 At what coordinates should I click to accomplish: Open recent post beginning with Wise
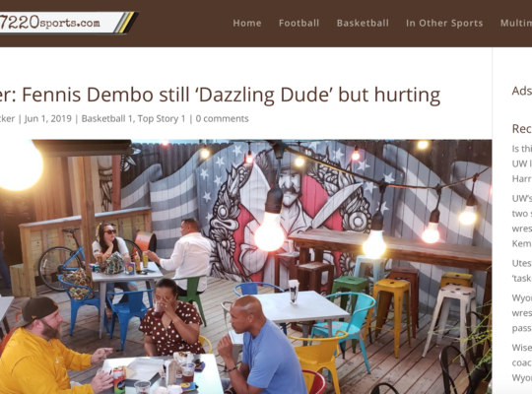pos(522,362)
